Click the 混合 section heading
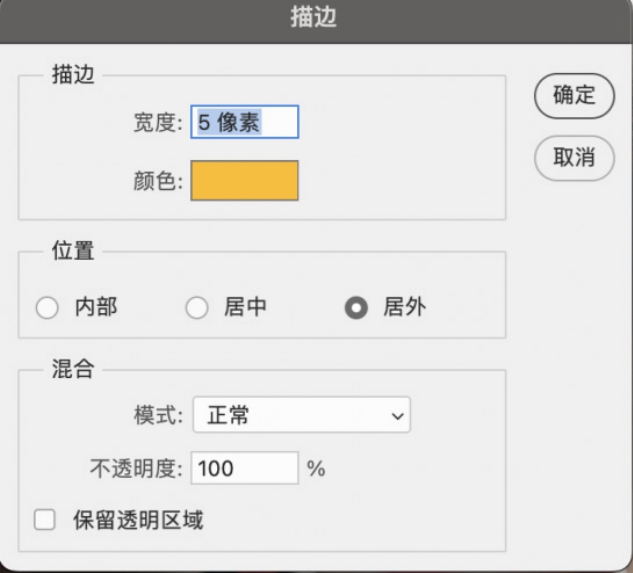The image size is (633, 573). click(x=72, y=369)
